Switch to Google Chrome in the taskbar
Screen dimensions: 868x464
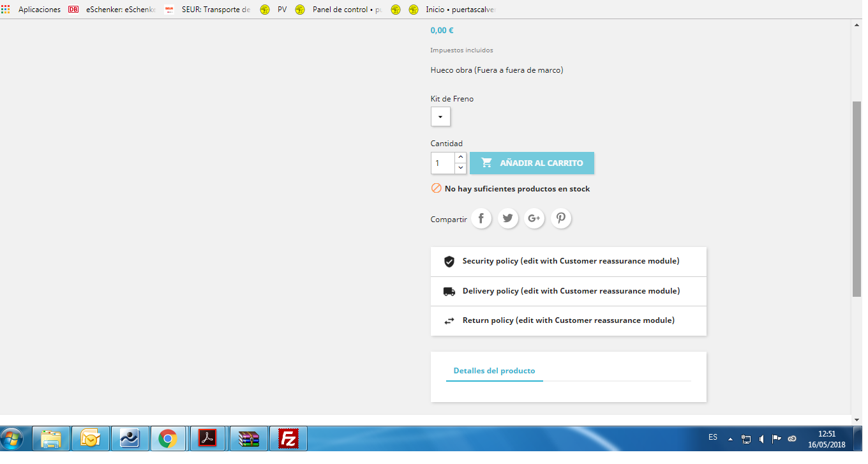click(x=168, y=438)
